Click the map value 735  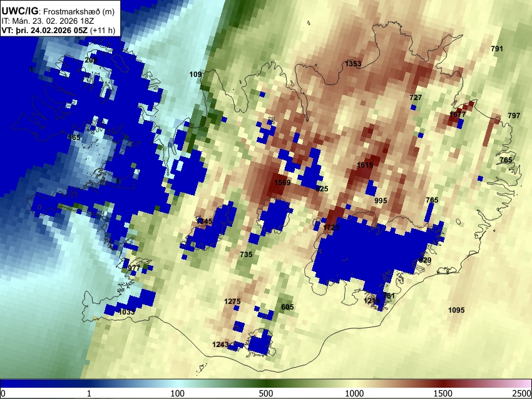246,255
